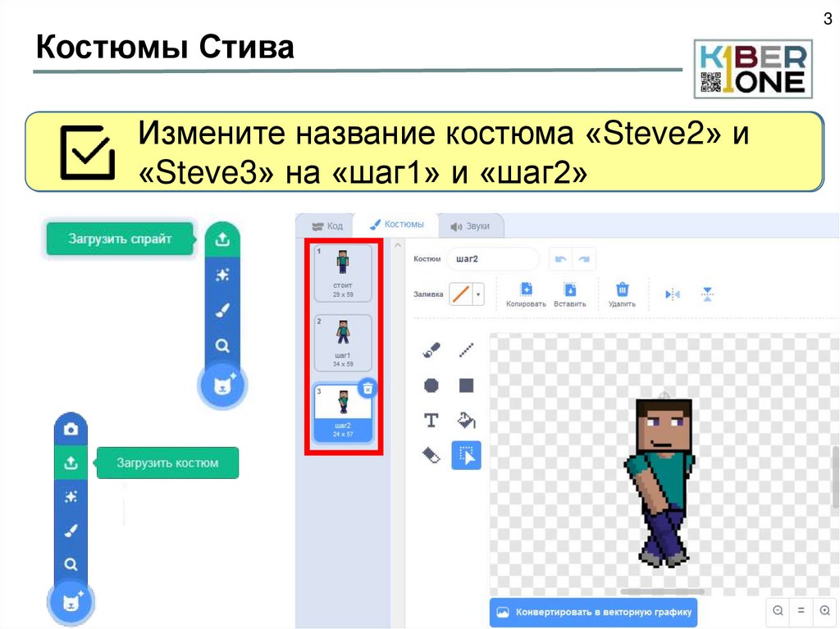The image size is (840, 629).
Task: Select the Brush tool
Action: click(431, 349)
